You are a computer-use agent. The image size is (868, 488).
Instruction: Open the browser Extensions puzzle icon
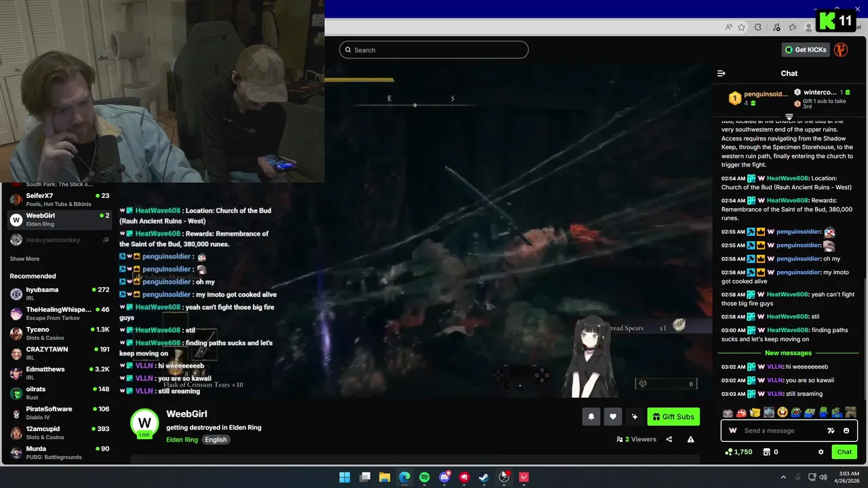tap(758, 27)
